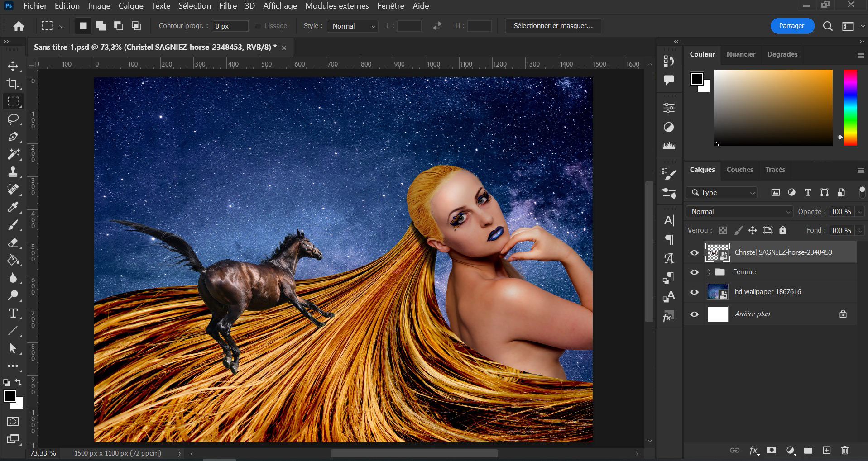Delete the selected layer
The width and height of the screenshot is (868, 461).
pyautogui.click(x=845, y=450)
